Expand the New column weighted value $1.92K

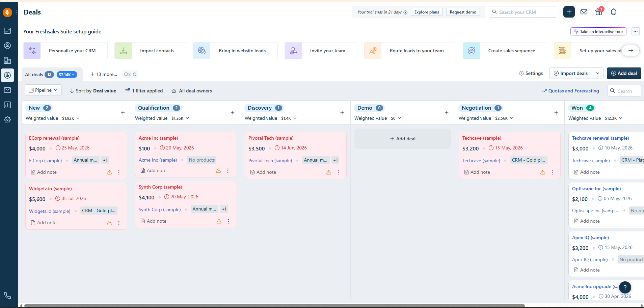[x=71, y=118]
